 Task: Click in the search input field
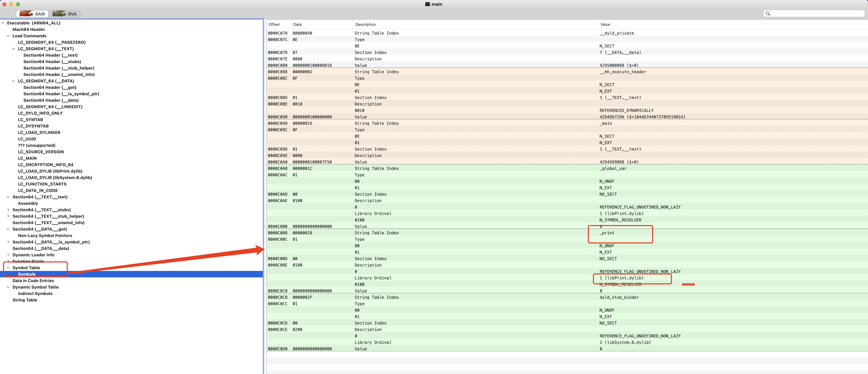(815, 13)
